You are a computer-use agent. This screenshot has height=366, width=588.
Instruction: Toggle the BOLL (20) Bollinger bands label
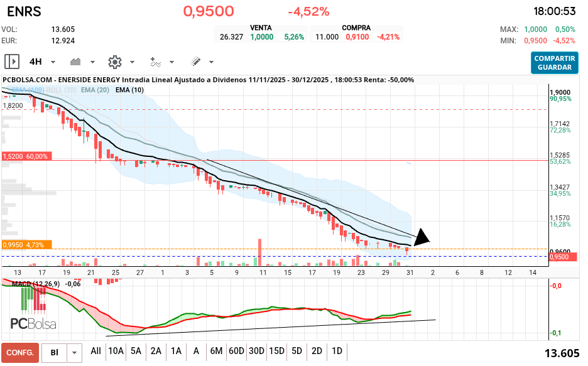[x=60, y=90]
